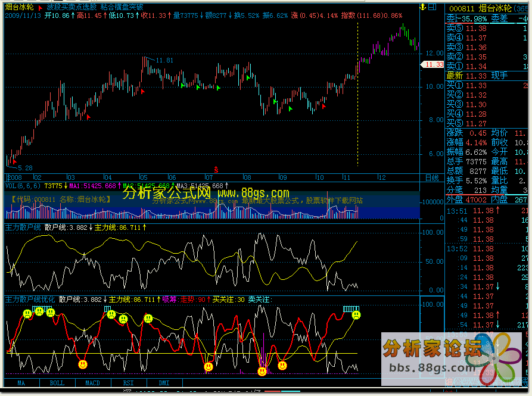Click the 11.81 price high label
Screen dimensions: 532x396
pos(164,60)
